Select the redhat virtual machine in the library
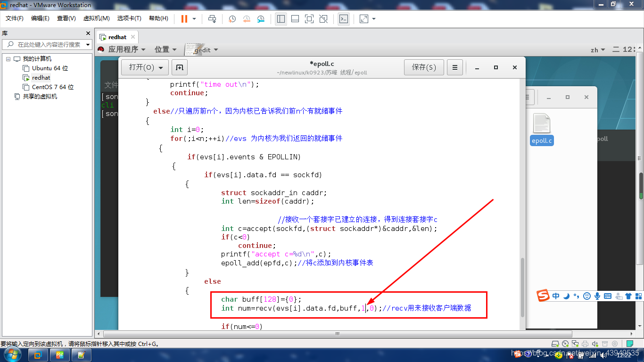This screenshot has height=362, width=644. click(x=36, y=78)
